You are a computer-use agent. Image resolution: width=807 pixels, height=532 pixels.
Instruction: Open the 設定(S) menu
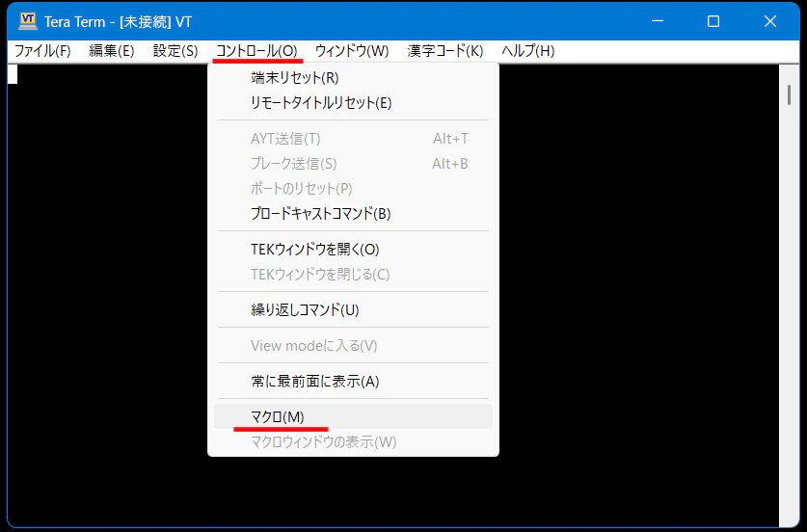175,51
